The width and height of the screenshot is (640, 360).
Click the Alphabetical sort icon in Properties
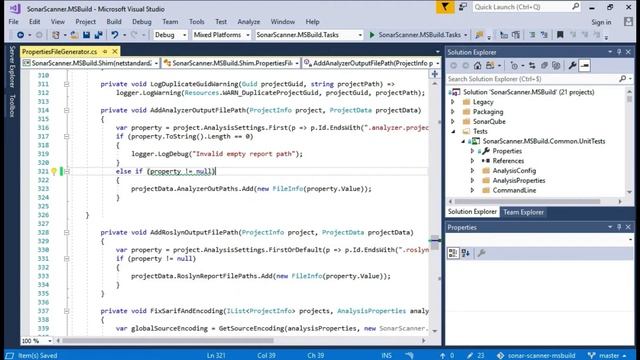point(466,253)
